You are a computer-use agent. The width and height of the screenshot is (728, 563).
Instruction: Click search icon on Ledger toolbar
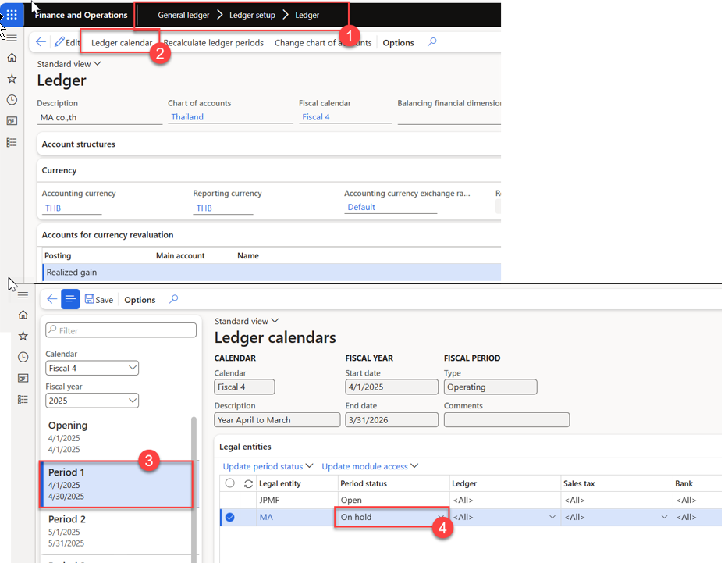click(x=432, y=42)
